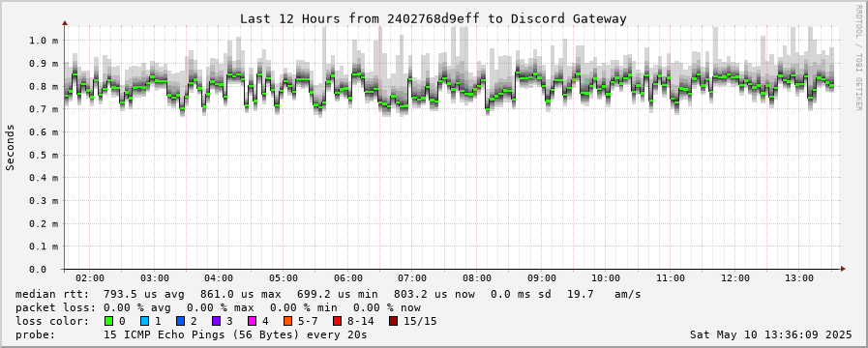Click the '19.7 am/s' value
The width and height of the screenshot is (868, 348).
[x=604, y=294]
